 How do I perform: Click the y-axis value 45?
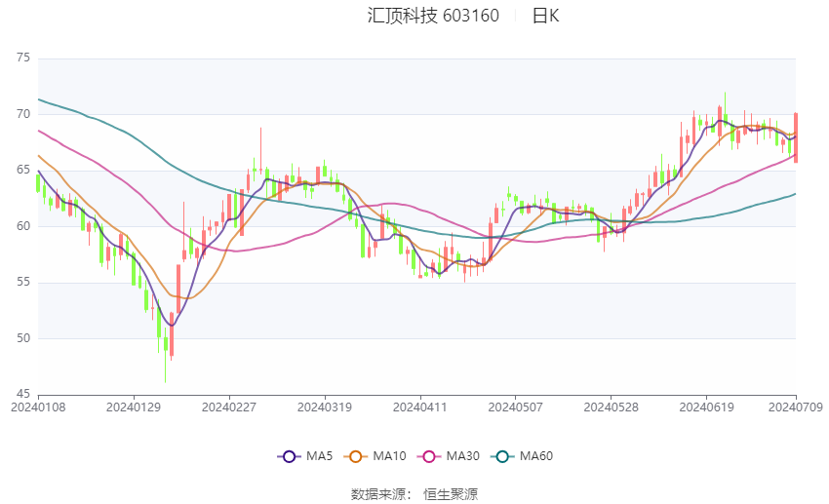(23, 394)
